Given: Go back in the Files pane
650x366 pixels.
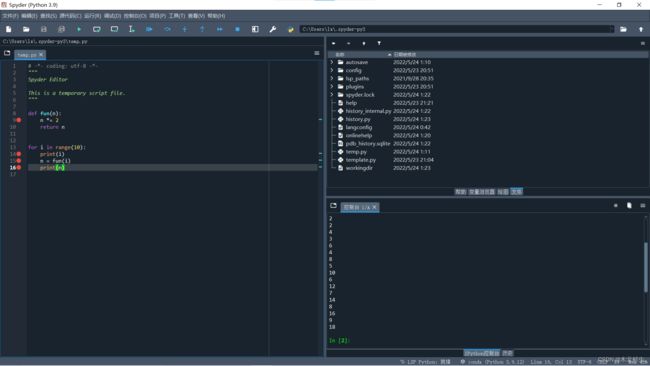Looking at the screenshot, I should [334, 43].
